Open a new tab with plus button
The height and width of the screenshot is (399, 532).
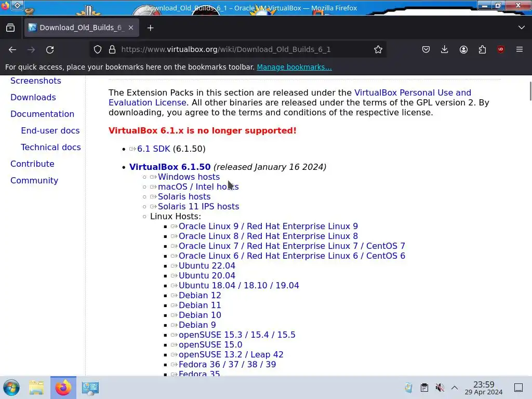[x=150, y=28]
